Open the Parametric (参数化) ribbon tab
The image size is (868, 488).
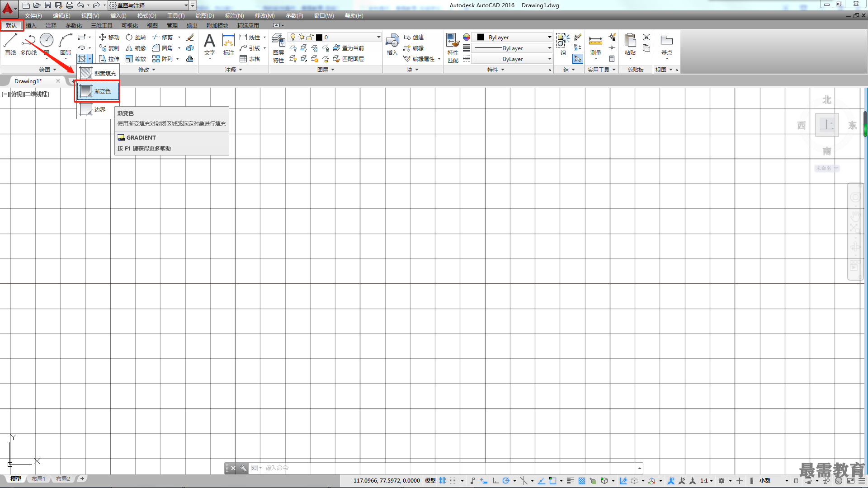[74, 25]
